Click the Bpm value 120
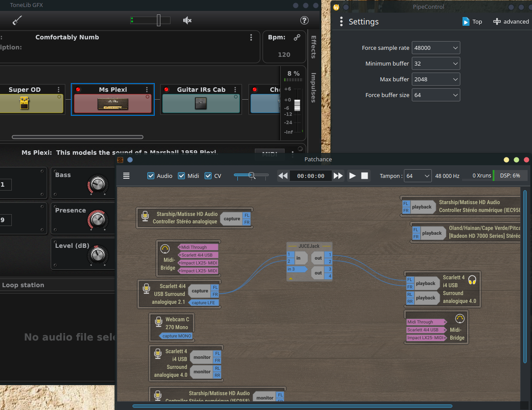 point(284,55)
